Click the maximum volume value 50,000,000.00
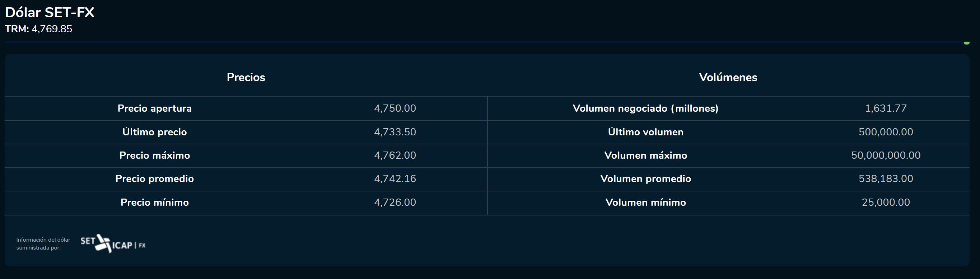This screenshot has height=279, width=980. 886,155
